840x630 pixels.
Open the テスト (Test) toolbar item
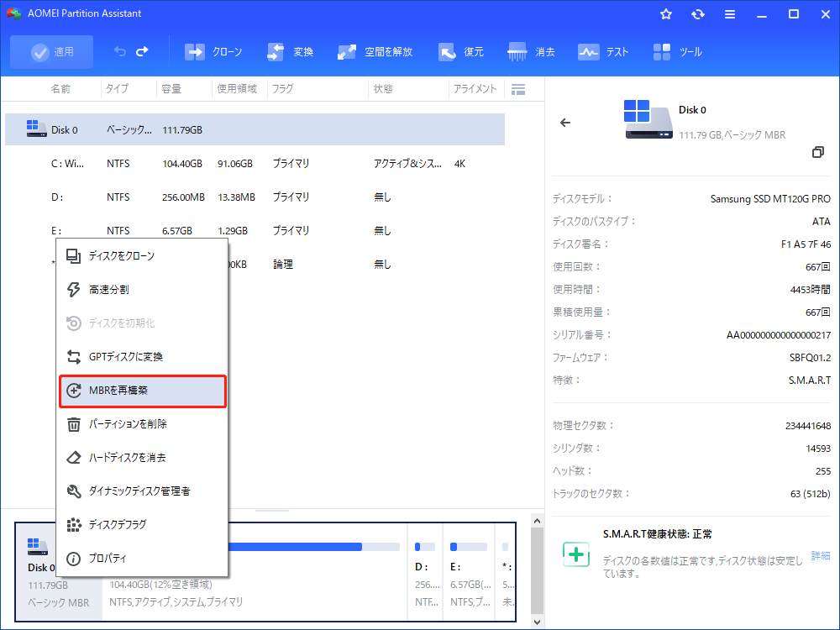pyautogui.click(x=602, y=52)
